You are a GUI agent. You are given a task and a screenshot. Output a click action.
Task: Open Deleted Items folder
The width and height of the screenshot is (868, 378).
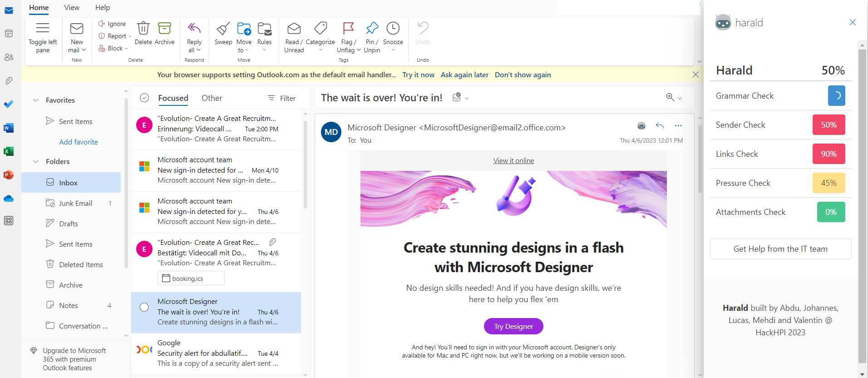71,264
